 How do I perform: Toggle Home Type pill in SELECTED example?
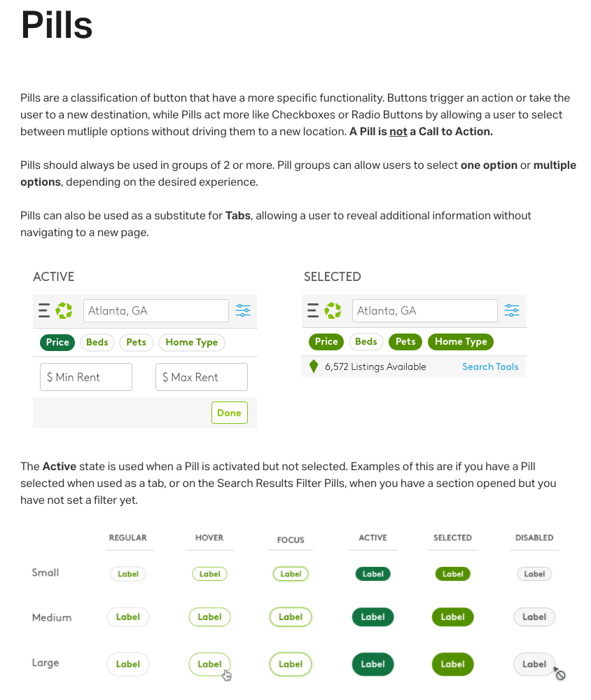tap(461, 342)
